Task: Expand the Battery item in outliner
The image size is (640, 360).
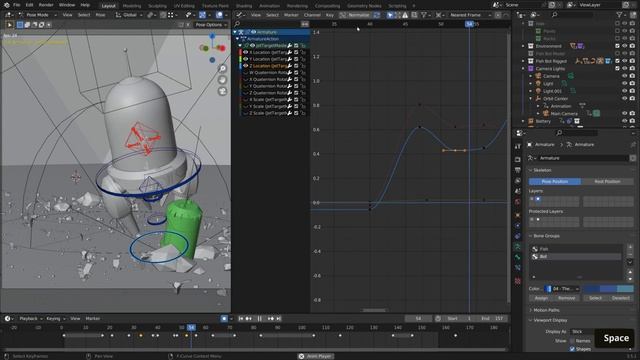Action: (523, 121)
